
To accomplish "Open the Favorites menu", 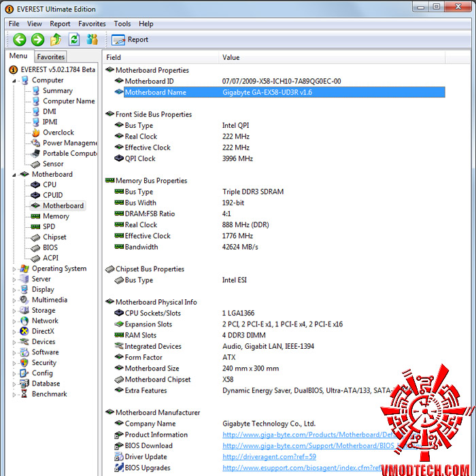I will 92,24.
